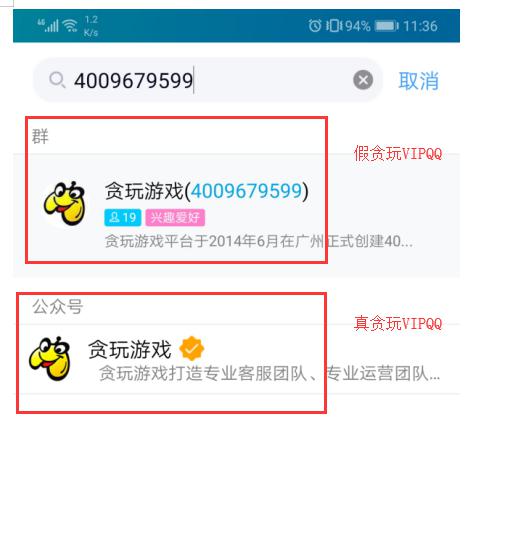Open the 贪玩游戏(4009679599) group result title
The width and height of the screenshot is (525, 551).
pos(207,191)
